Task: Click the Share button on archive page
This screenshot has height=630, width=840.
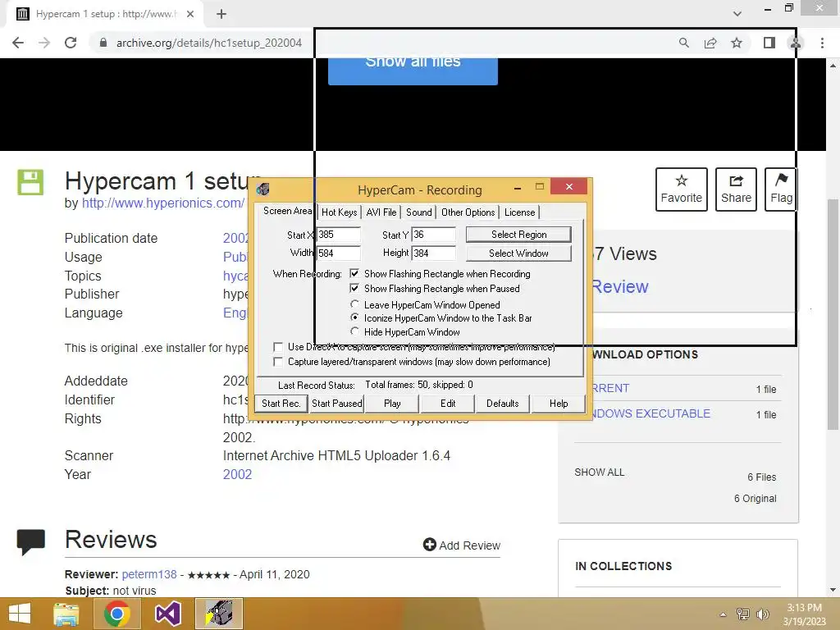Action: pos(736,189)
